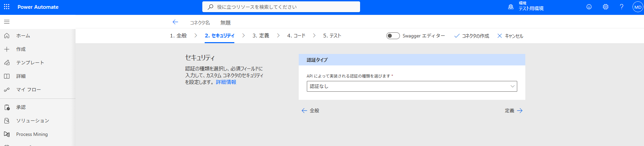Click the right arrow next to 定義
The image size is (644, 146).
tap(520, 111)
